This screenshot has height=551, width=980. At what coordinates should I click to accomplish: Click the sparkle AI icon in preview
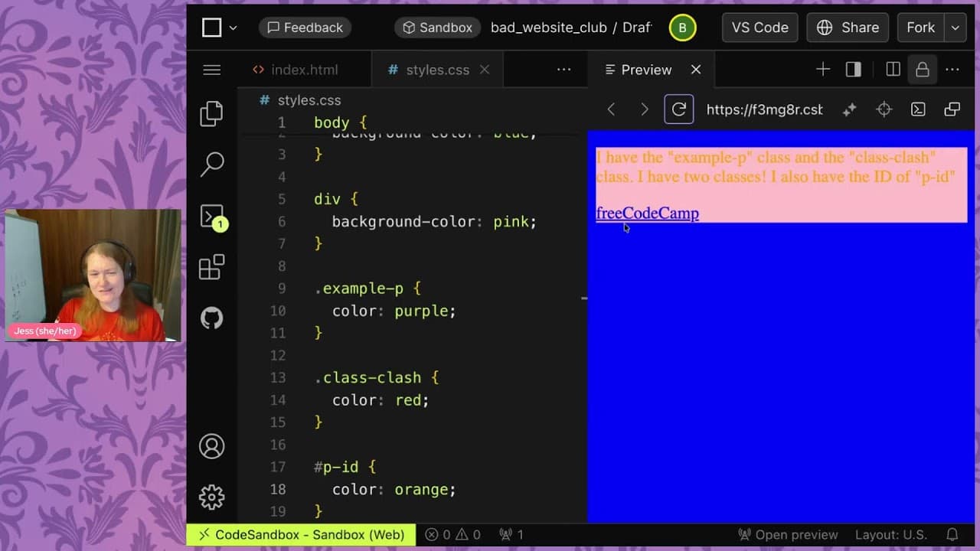849,109
